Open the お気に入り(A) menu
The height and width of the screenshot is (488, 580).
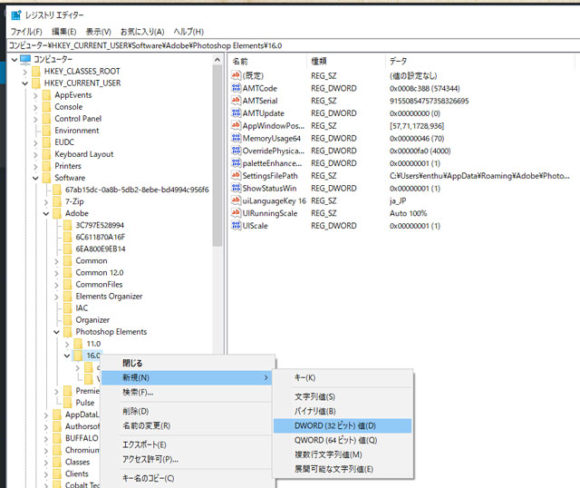coord(142,31)
